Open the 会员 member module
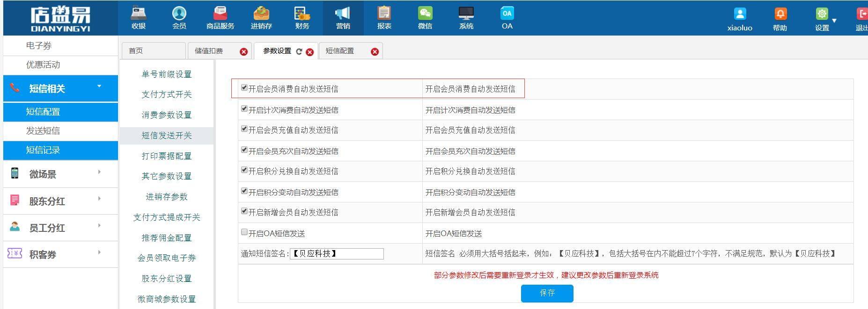 pos(179,18)
